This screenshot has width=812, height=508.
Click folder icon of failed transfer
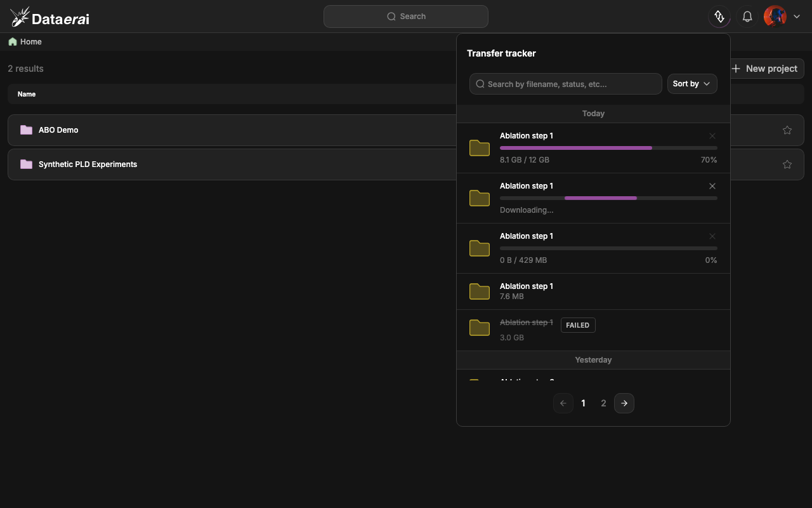tap(480, 328)
